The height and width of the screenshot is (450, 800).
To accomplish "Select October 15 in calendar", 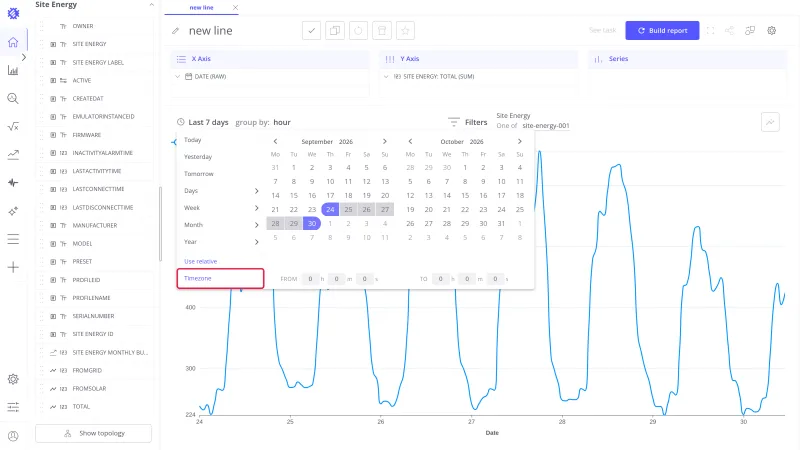I will (x=465, y=195).
